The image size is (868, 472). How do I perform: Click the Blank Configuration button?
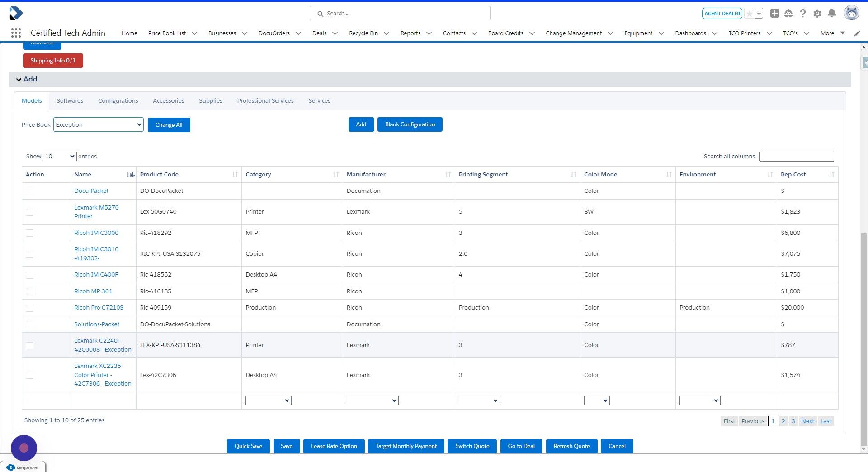pyautogui.click(x=410, y=124)
